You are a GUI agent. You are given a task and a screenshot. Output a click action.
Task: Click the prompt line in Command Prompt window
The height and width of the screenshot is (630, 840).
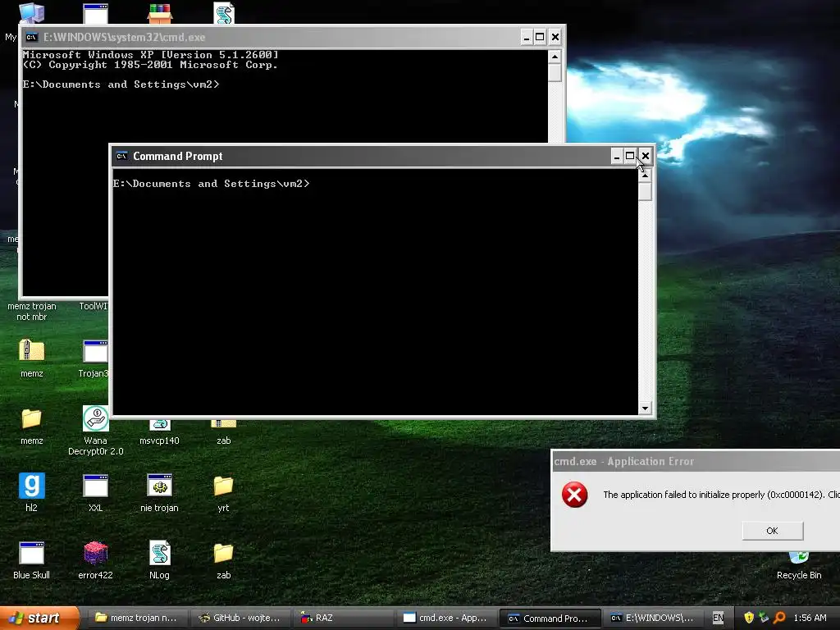[x=211, y=184]
